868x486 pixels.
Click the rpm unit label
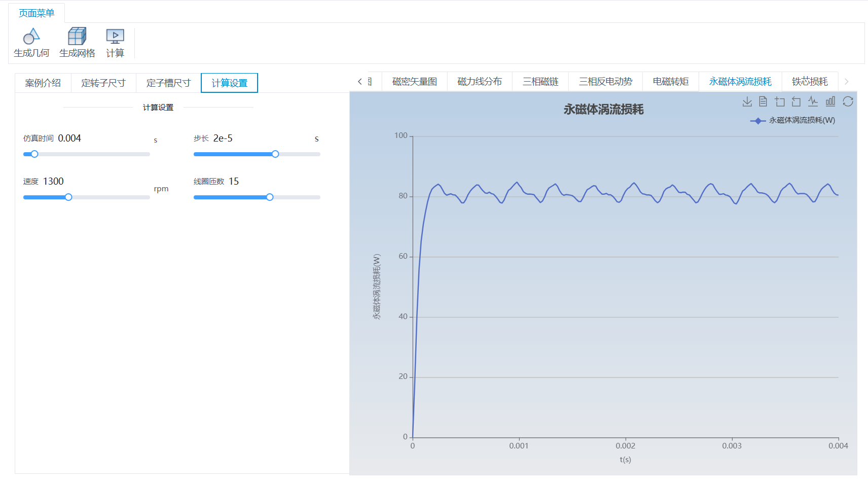click(x=161, y=189)
